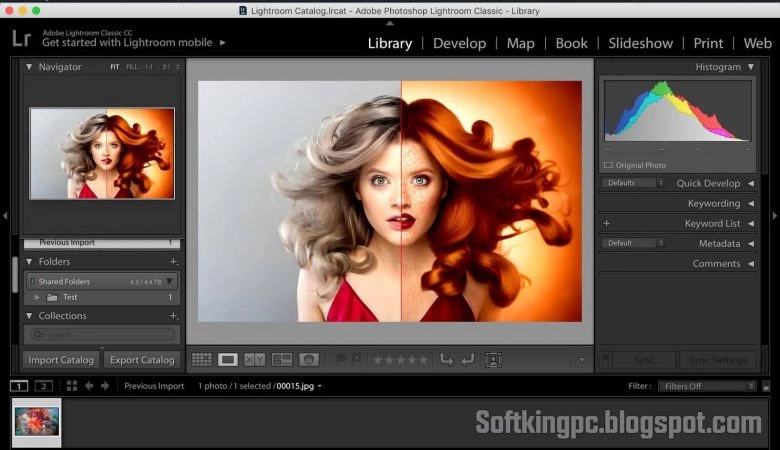
Task: Open the Filters Off dropdown
Action: tap(708, 386)
